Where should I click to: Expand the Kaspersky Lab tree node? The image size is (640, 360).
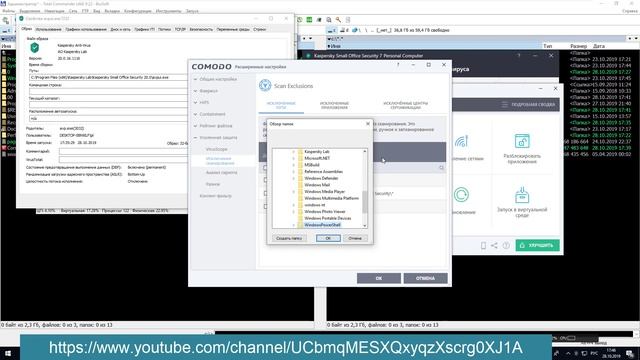click(293, 151)
